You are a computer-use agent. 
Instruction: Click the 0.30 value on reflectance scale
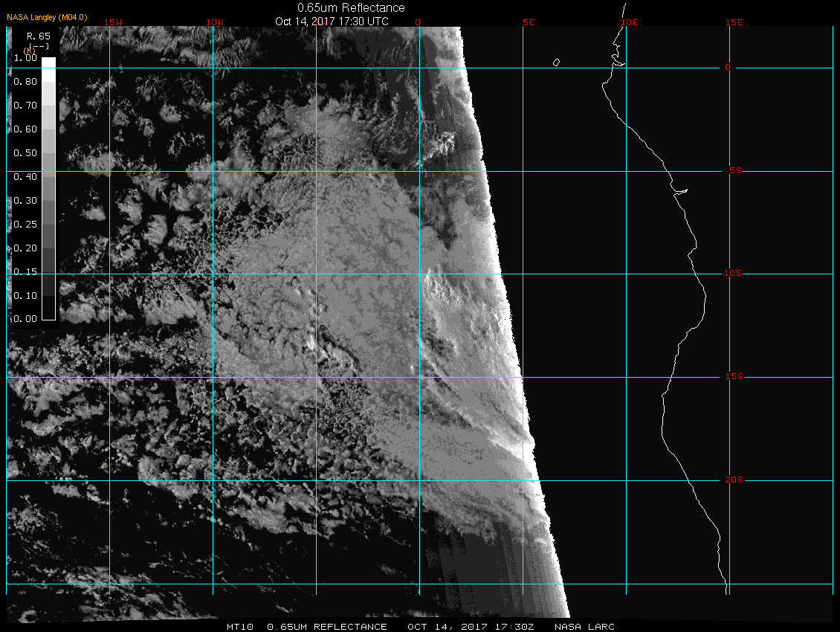click(25, 201)
